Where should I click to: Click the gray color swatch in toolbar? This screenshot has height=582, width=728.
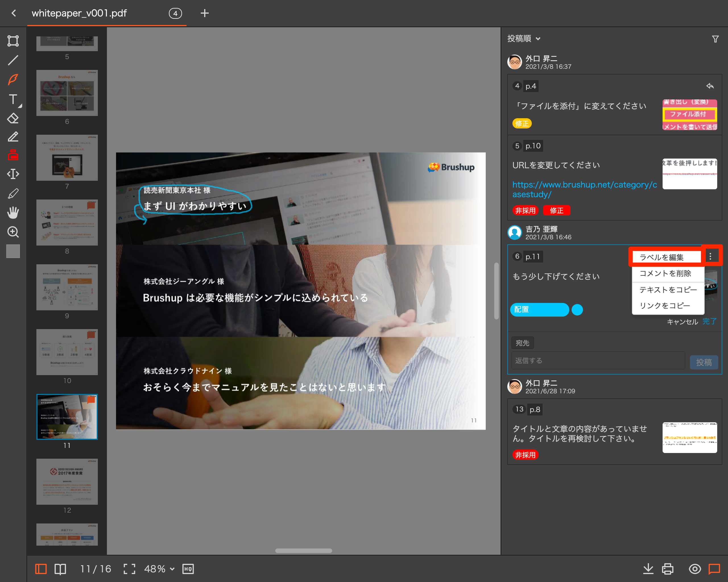point(13,251)
